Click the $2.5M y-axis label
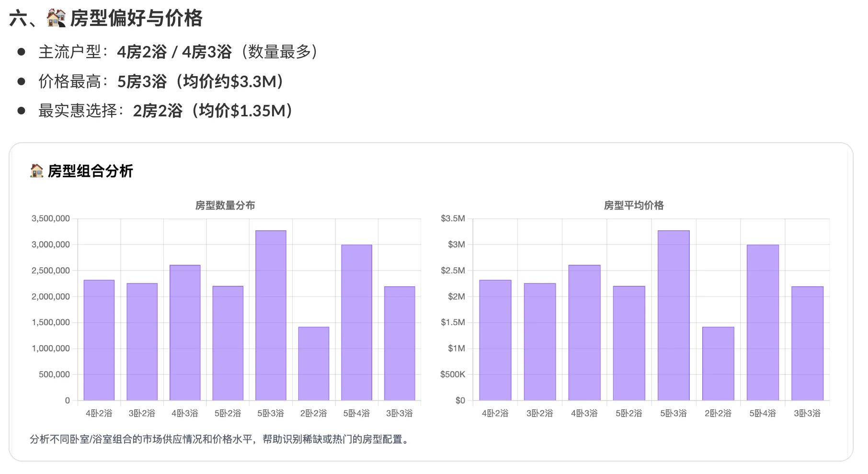 (x=453, y=271)
